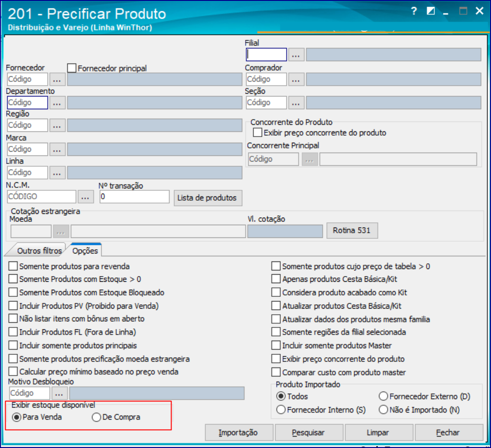Select the De Compra radio option
The image size is (491, 448).
(x=97, y=417)
